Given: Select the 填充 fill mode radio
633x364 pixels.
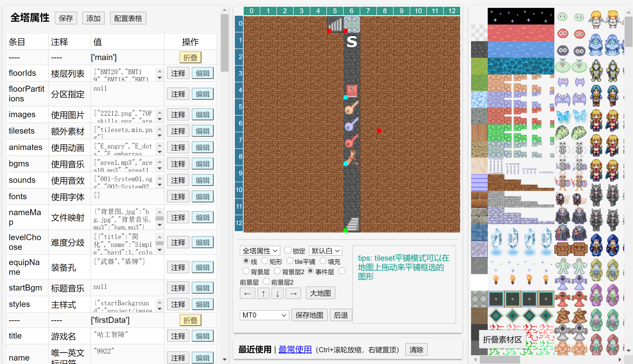Looking at the screenshot, I should 323,261.
